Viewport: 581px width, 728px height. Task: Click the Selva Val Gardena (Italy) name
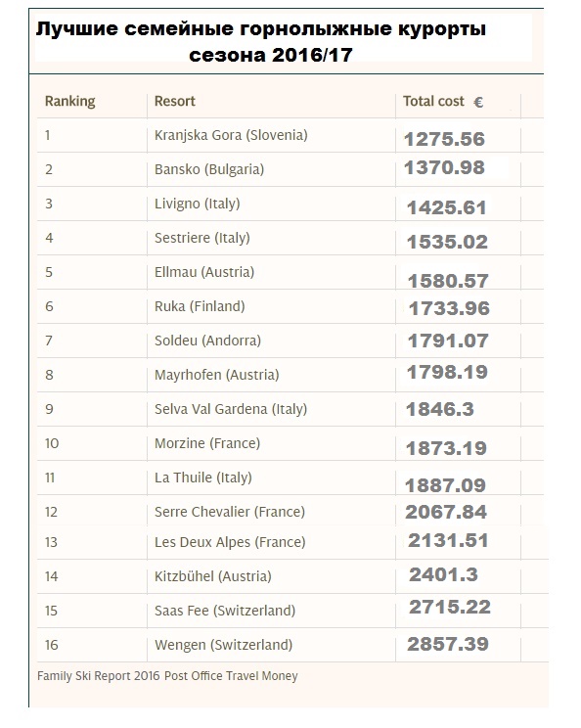[231, 409]
